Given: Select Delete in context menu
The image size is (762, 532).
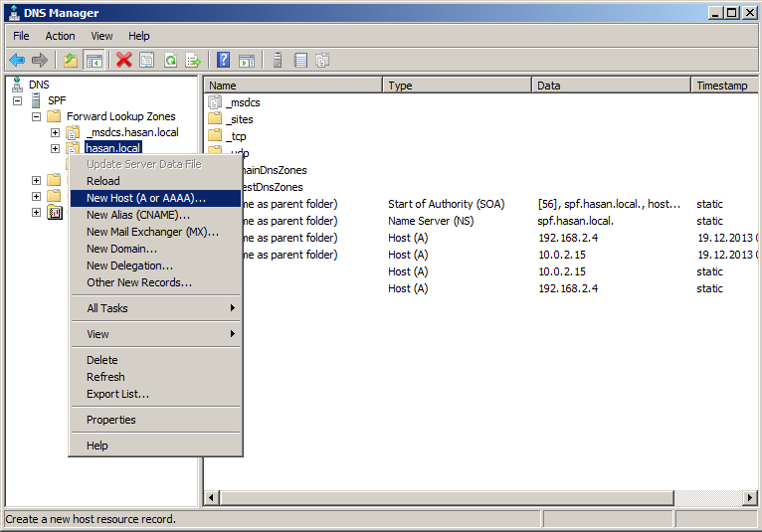Looking at the screenshot, I should (155, 360).
